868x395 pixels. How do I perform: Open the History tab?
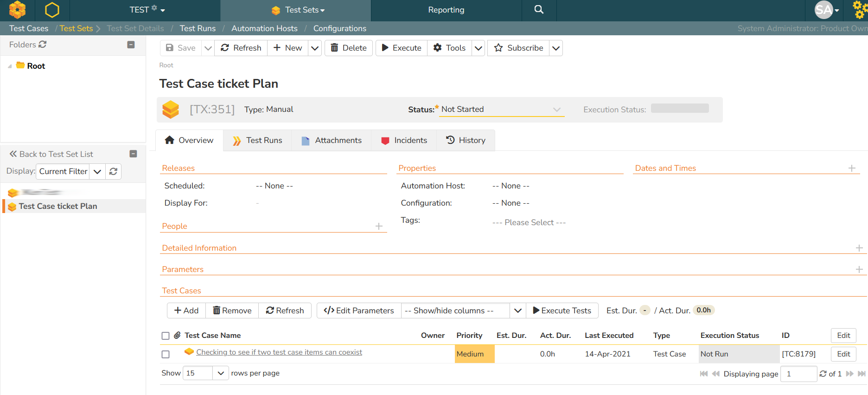pos(466,140)
